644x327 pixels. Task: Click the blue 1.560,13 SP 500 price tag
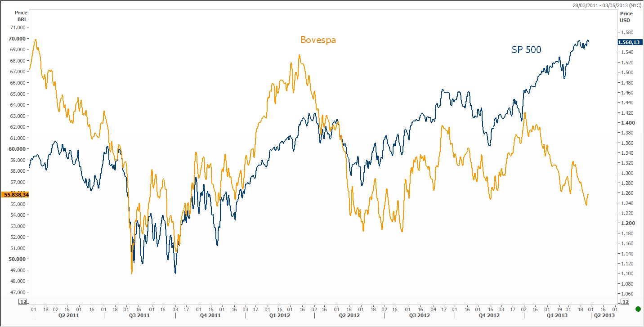[629, 42]
